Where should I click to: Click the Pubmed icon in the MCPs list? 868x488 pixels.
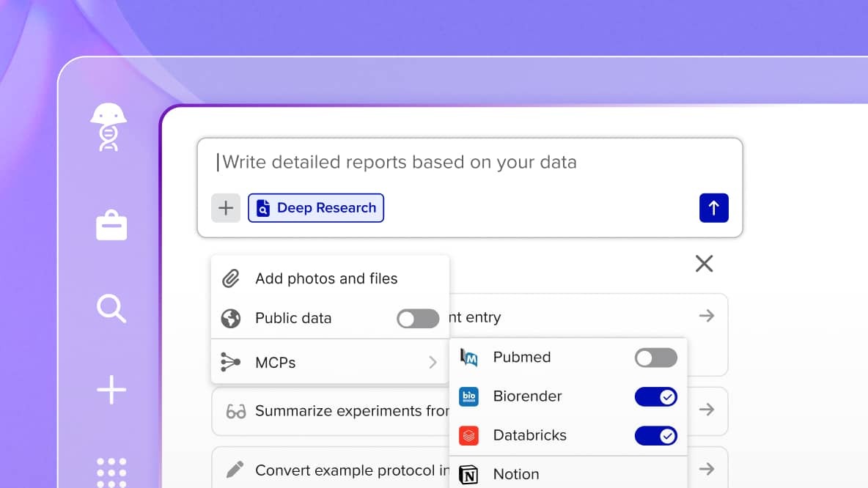pyautogui.click(x=469, y=358)
